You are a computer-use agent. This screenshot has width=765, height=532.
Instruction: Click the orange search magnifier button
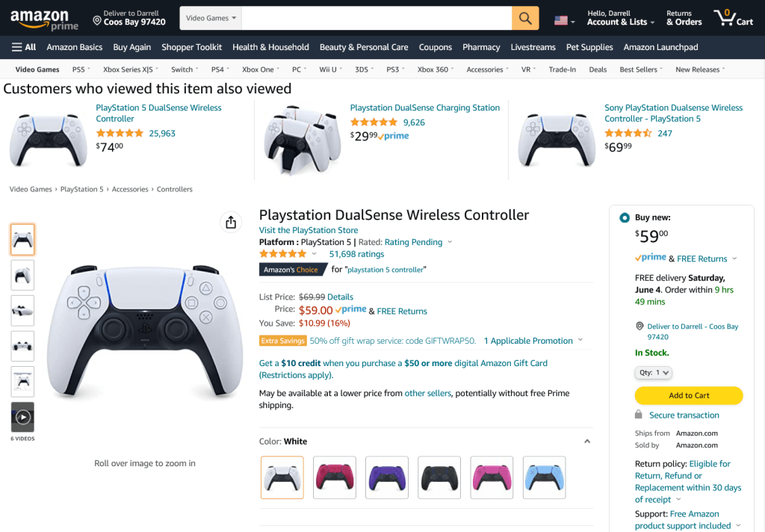(525, 18)
